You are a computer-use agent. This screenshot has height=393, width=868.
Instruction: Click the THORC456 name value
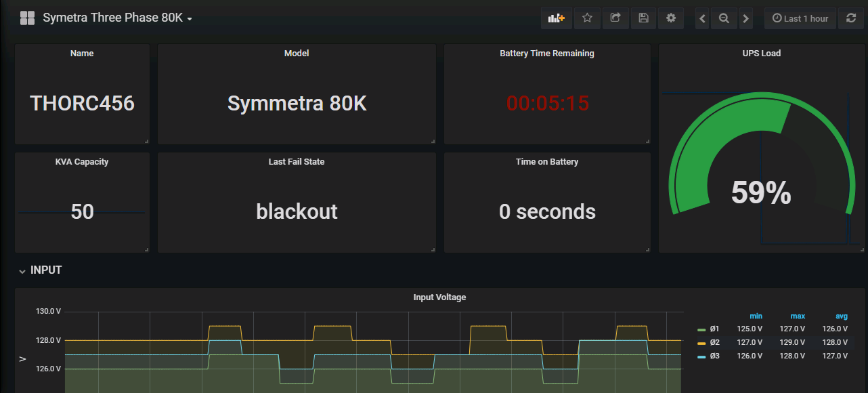pyautogui.click(x=82, y=103)
